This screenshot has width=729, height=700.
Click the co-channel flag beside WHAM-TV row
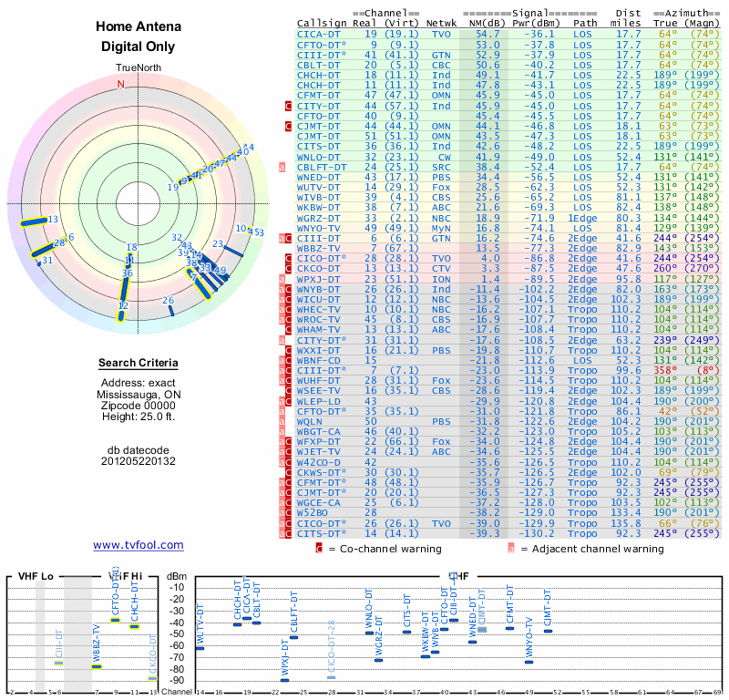(288, 329)
